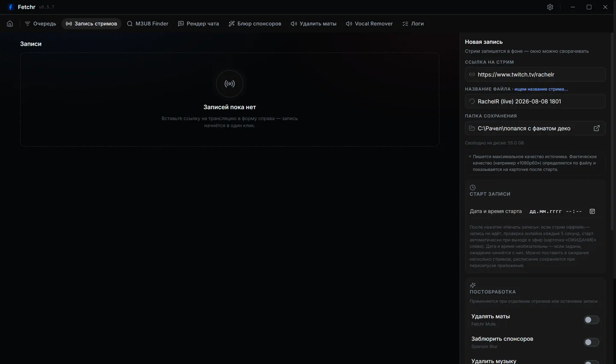Viewport: 616px width, 364px height.
Task: Click the "Новая запись" panel title
Action: tap(484, 42)
